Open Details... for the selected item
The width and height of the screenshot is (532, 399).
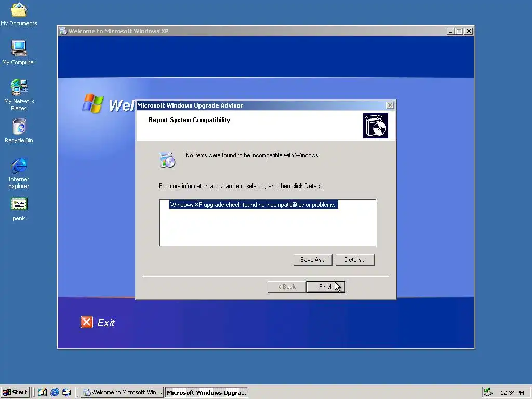pos(355,260)
